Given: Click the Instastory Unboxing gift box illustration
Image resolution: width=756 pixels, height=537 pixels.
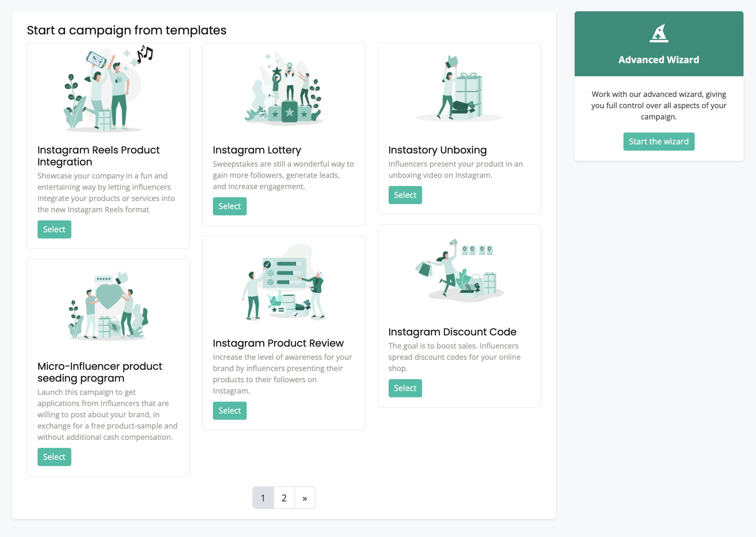Looking at the screenshot, I should pos(459,89).
